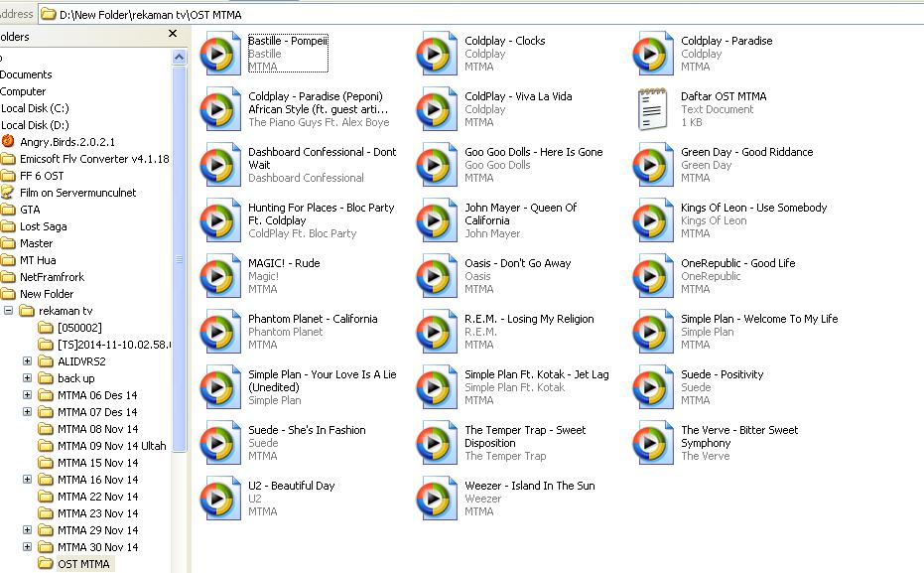Viewport: 924px width, 573px height.
Task: Select the Simple Plan - Your Love Is A Lie icon
Action: click(x=219, y=387)
